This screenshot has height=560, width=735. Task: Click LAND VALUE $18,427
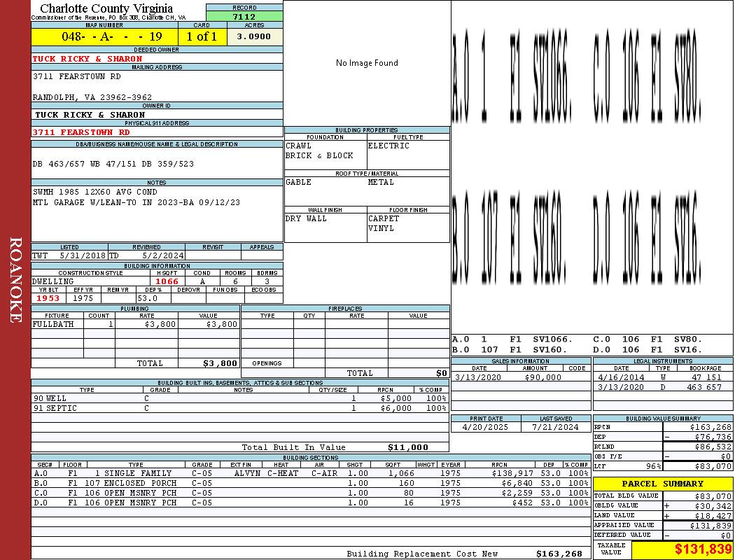pyautogui.click(x=713, y=516)
